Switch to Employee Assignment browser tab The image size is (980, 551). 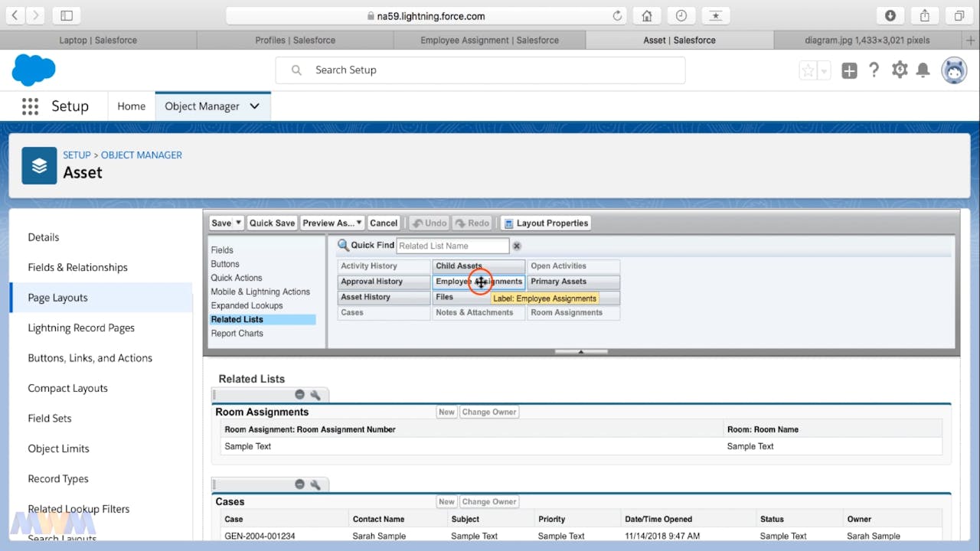click(489, 40)
